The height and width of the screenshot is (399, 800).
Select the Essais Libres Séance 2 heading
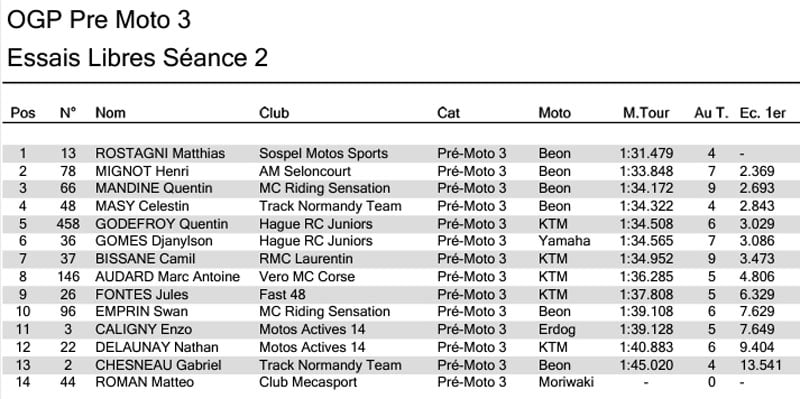click(137, 58)
